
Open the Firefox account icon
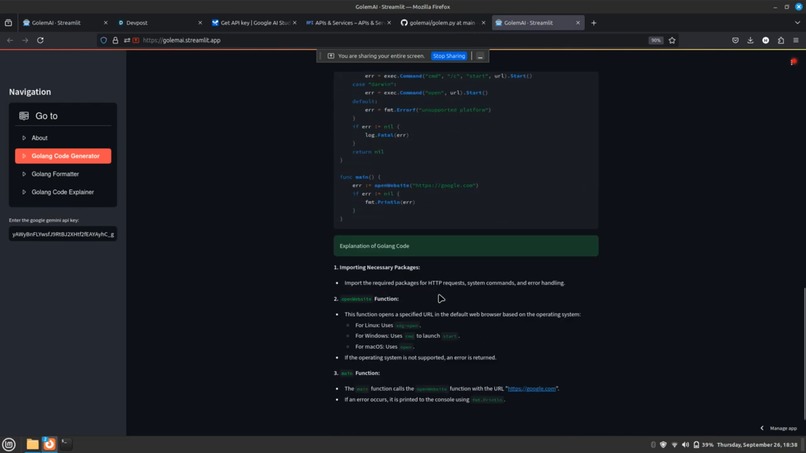point(765,40)
